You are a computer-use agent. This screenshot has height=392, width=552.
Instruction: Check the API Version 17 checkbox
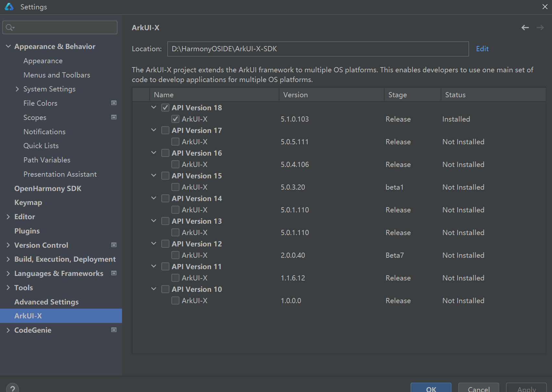point(165,130)
